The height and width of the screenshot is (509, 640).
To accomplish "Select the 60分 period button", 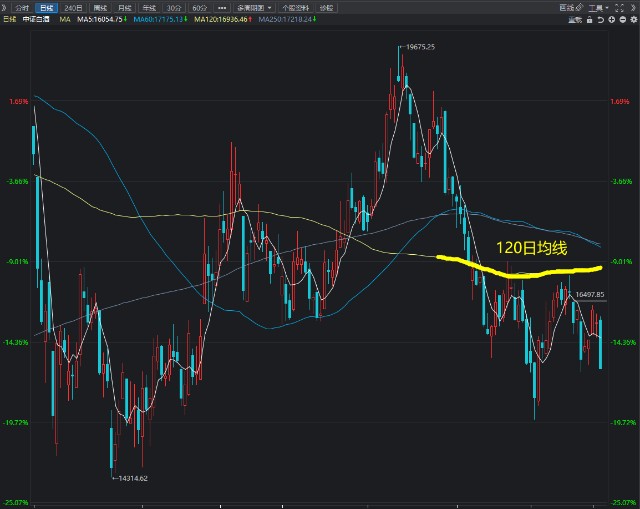I will tap(199, 7).
